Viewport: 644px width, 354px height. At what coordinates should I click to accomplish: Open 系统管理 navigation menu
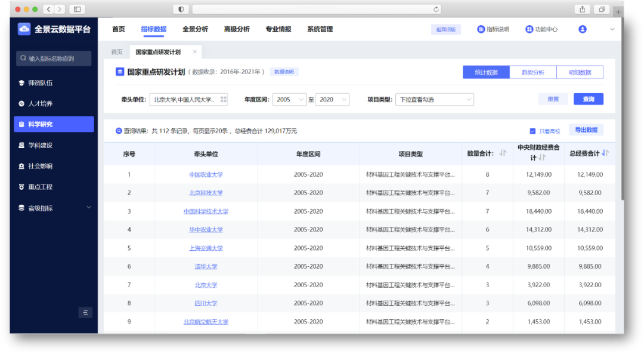(320, 29)
